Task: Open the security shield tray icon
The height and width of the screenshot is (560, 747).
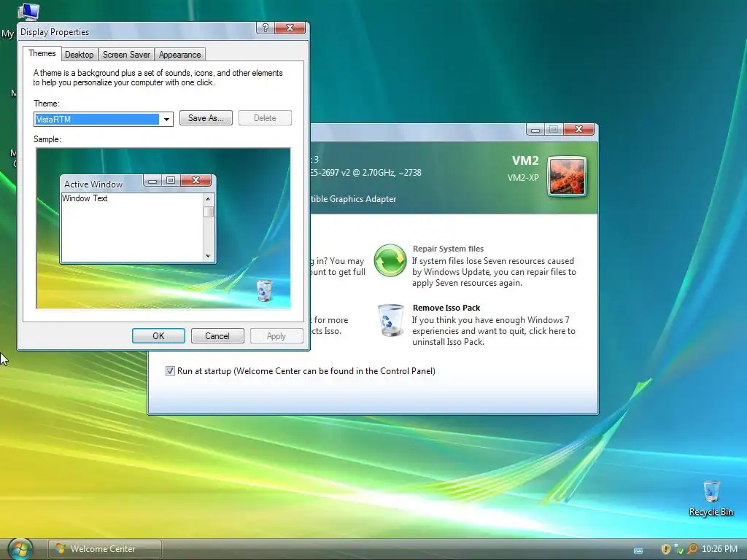Action: tap(665, 549)
